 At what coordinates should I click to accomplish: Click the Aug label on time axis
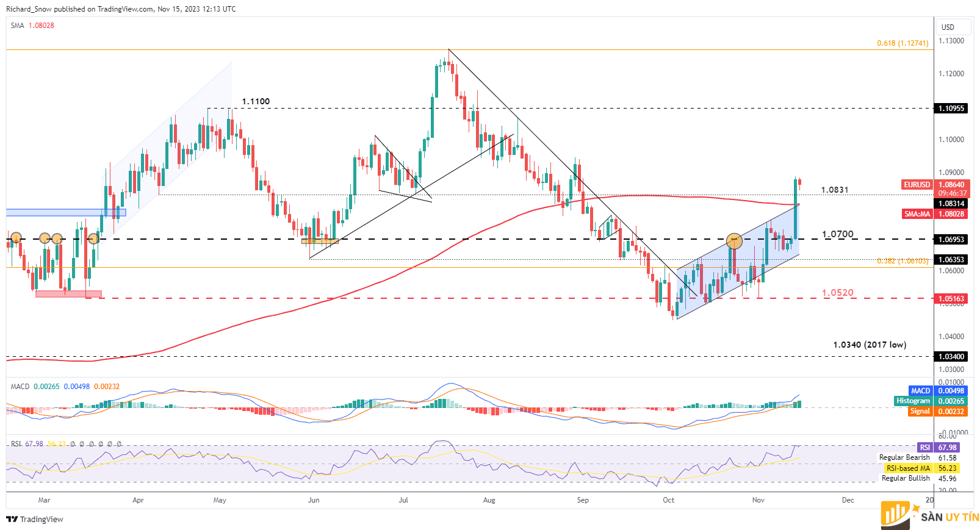pyautogui.click(x=489, y=500)
